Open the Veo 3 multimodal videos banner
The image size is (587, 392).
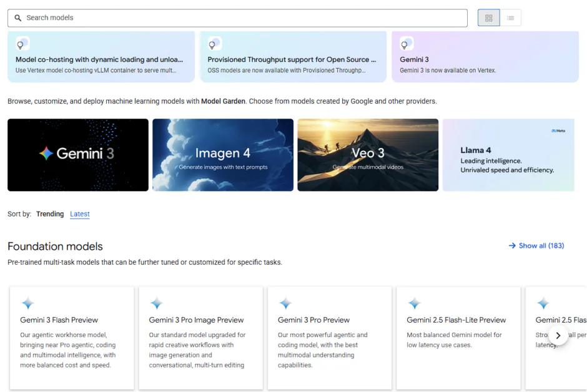(368, 155)
